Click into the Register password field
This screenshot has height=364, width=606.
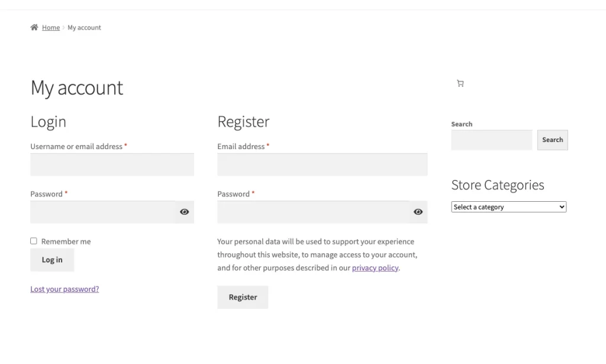313,212
